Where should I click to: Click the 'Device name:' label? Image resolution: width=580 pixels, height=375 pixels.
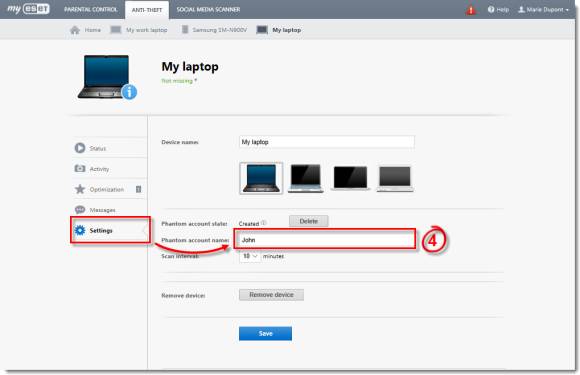(180, 142)
